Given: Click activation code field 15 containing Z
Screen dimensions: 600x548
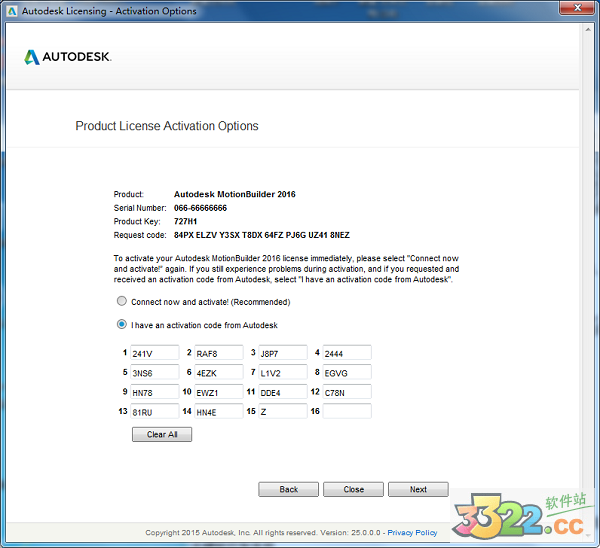Looking at the screenshot, I should click(283, 411).
